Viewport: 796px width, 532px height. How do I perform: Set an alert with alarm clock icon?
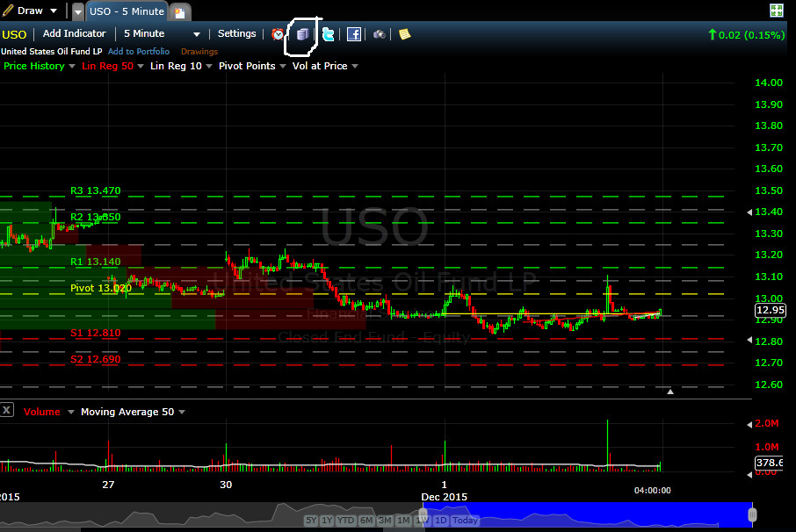point(278,34)
